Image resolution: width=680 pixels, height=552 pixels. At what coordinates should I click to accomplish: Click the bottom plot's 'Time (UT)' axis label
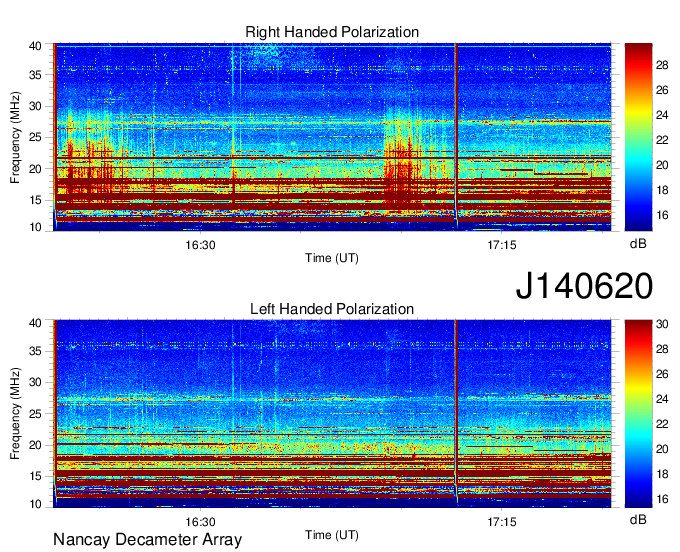pos(332,535)
